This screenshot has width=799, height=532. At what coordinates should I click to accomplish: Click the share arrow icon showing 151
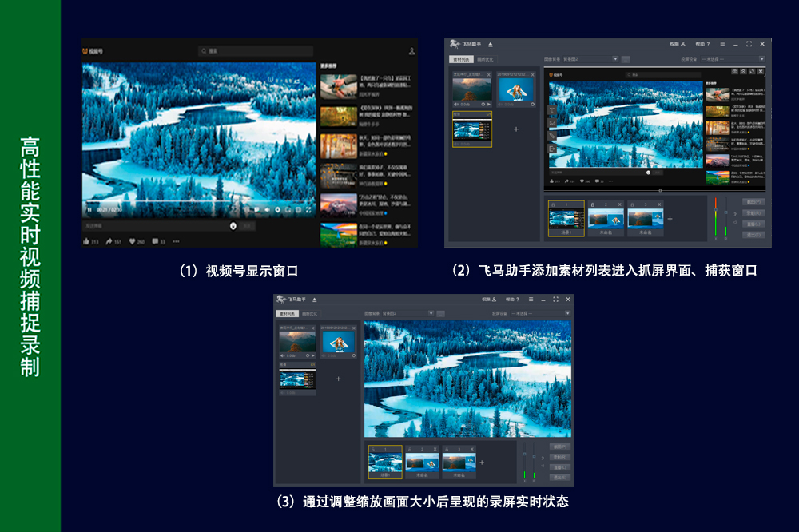pyautogui.click(x=109, y=241)
